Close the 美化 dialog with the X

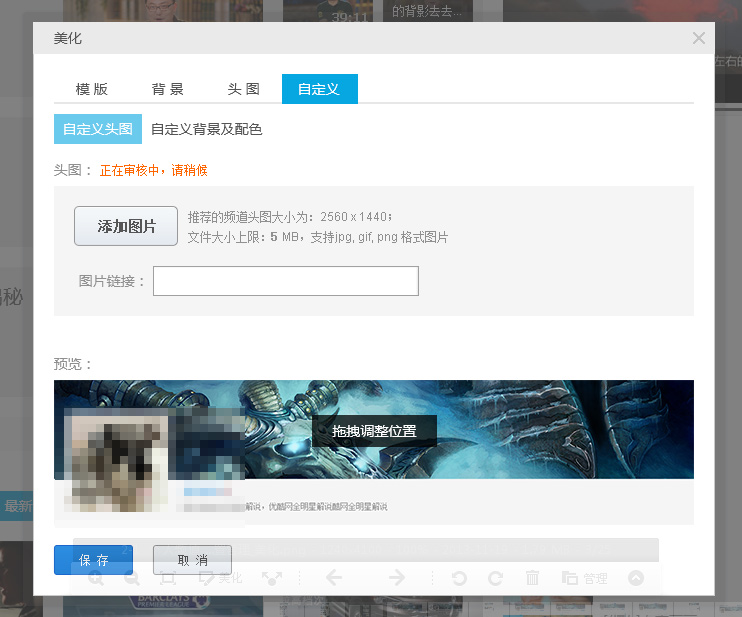(698, 38)
